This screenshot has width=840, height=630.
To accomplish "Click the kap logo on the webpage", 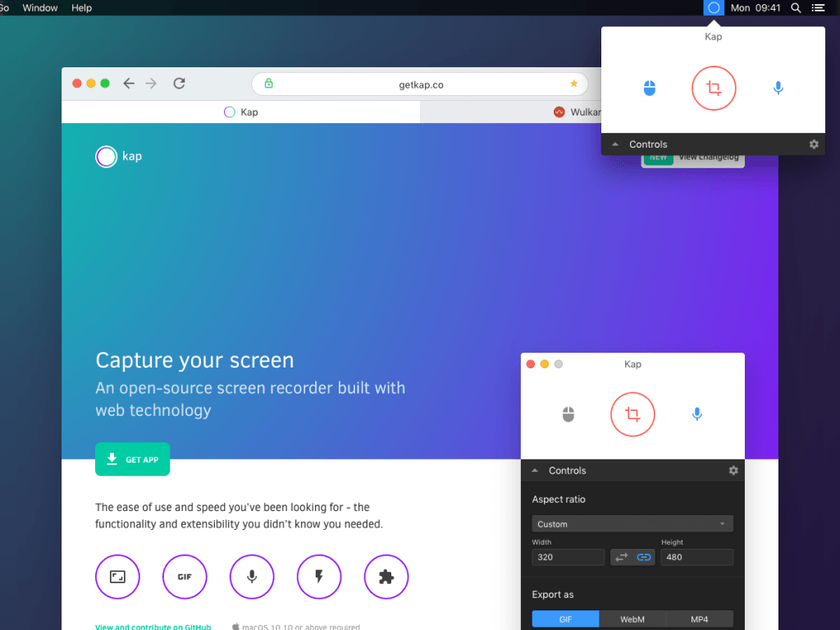I will coord(118,157).
